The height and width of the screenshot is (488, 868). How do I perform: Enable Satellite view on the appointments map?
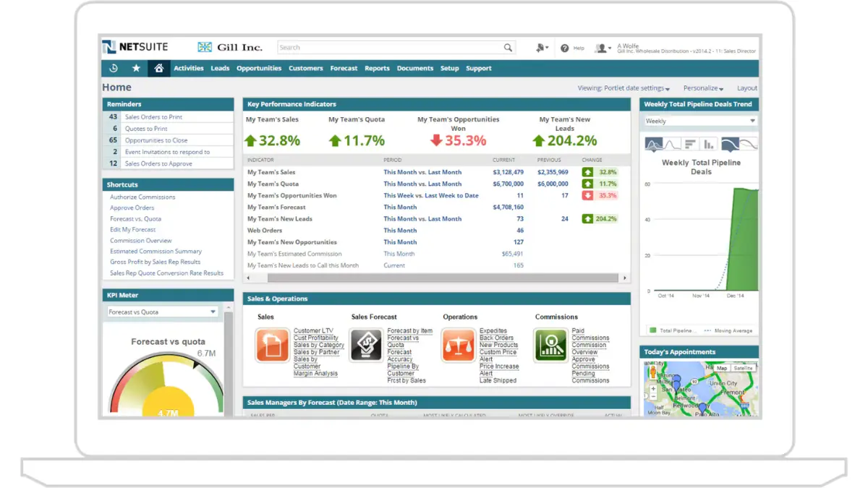coord(744,368)
